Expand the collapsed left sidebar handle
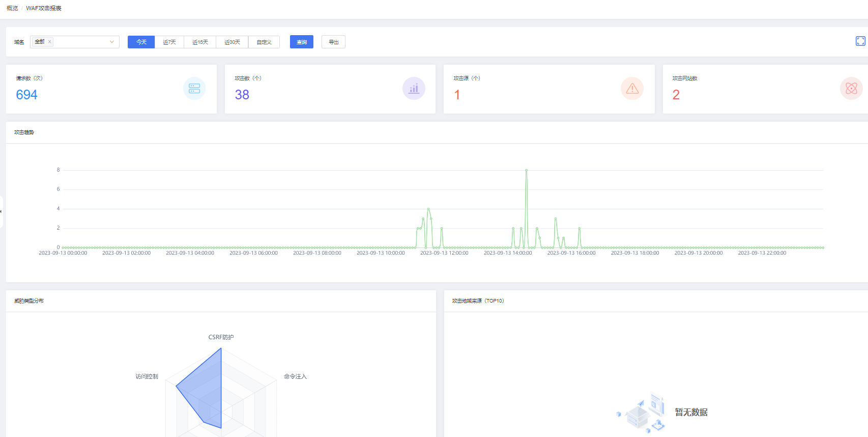Screen dimensions: 868x437 2,211
